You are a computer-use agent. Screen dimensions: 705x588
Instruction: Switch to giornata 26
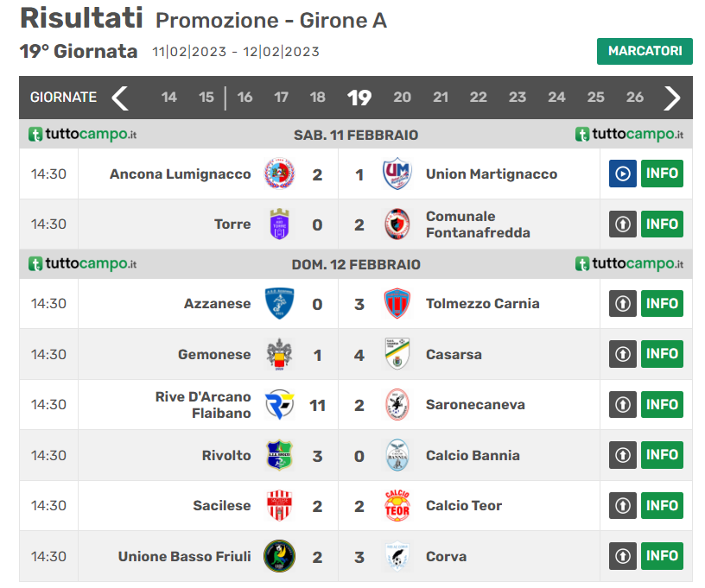coord(635,98)
